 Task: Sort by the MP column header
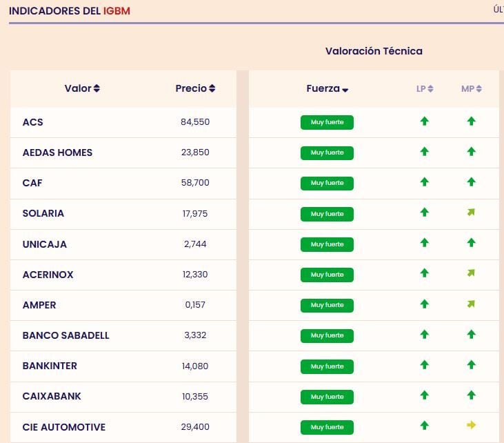[x=471, y=89]
